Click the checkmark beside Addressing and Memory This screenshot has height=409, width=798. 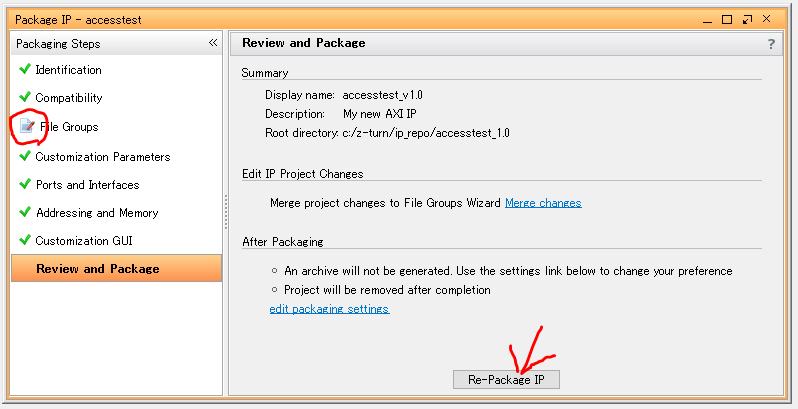24,212
